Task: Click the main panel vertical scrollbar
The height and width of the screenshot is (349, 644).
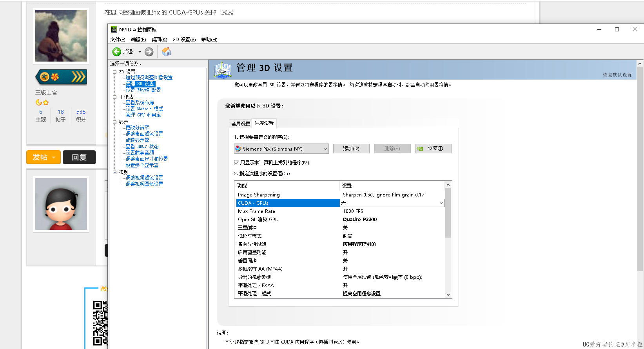Action: click(x=640, y=169)
